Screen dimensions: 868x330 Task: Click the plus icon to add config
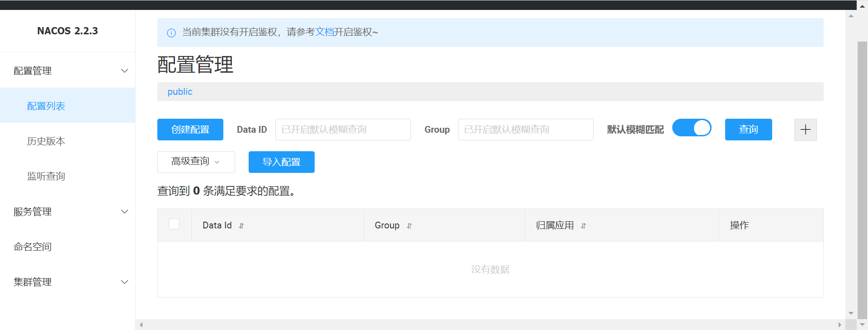(x=805, y=130)
